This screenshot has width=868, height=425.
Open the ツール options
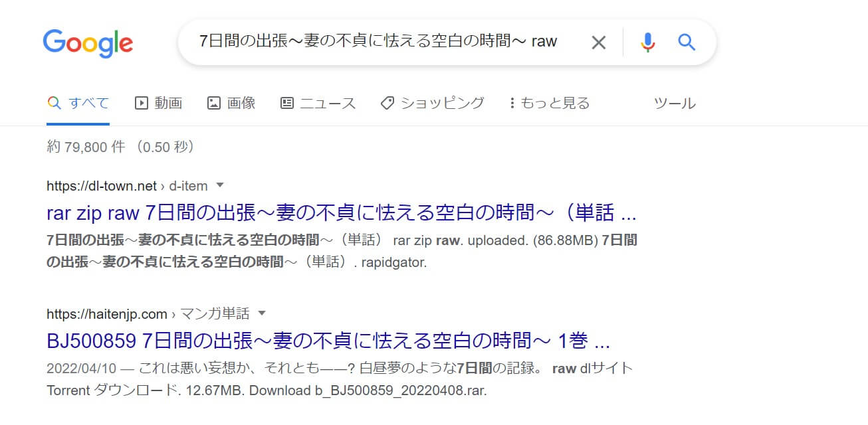pos(675,103)
